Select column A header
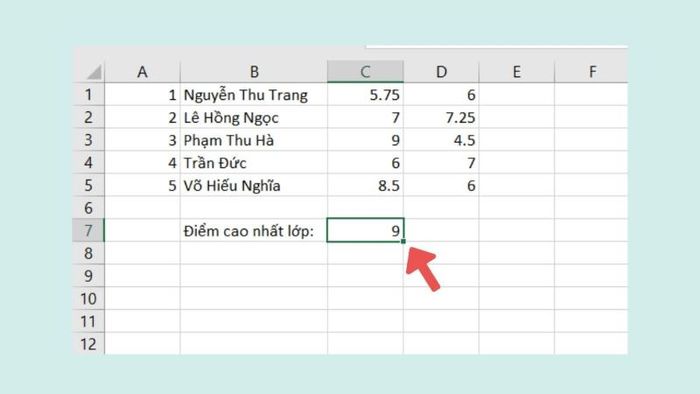The width and height of the screenshot is (700, 394). point(142,72)
